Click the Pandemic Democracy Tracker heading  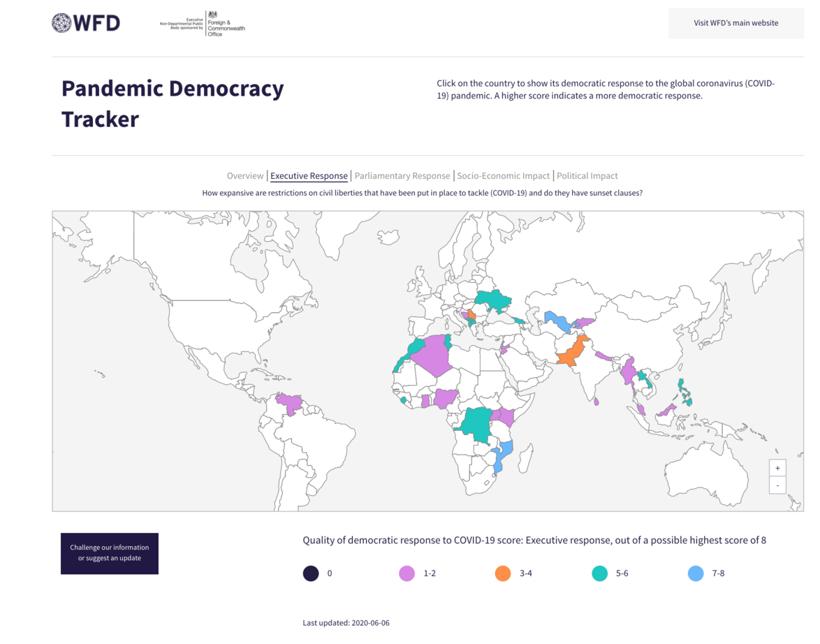172,103
